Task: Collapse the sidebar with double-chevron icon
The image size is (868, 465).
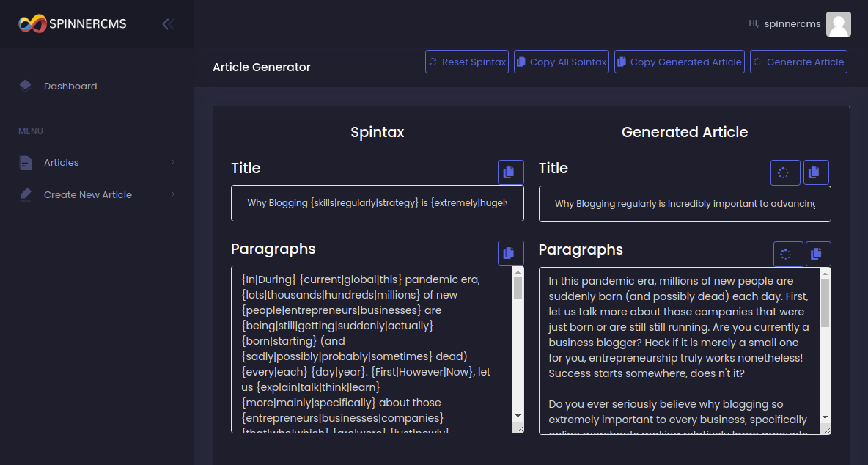Action: [168, 24]
